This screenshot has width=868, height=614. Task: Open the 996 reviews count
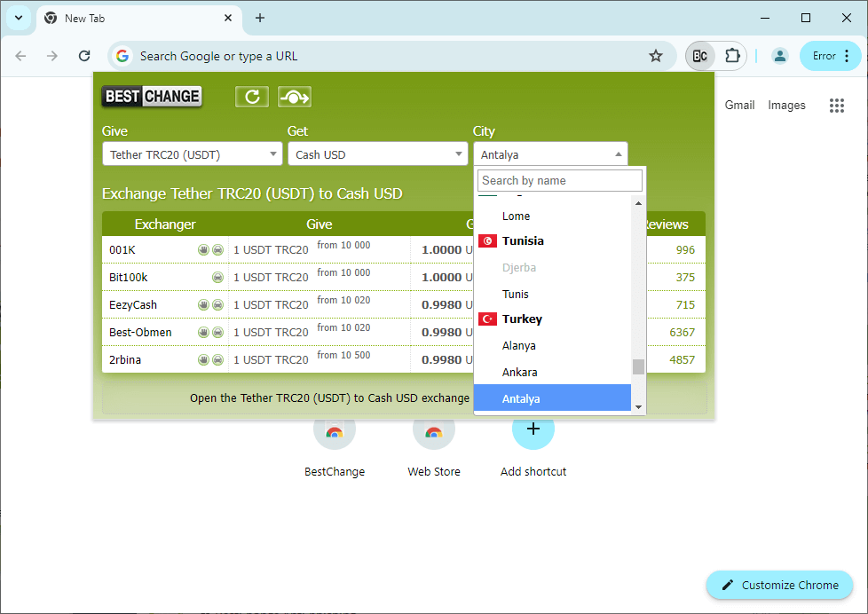[685, 249]
